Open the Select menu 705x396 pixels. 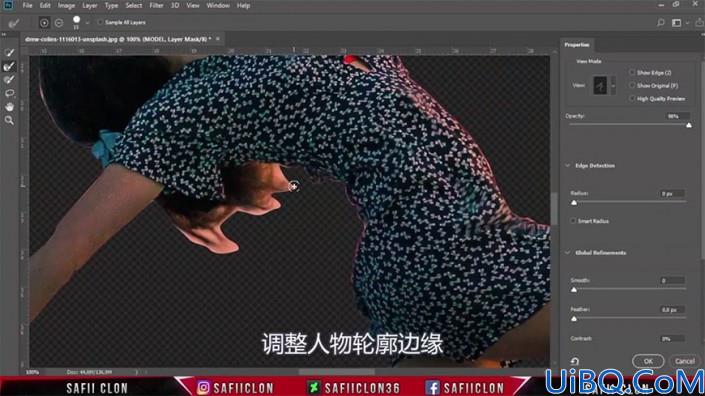(134, 5)
